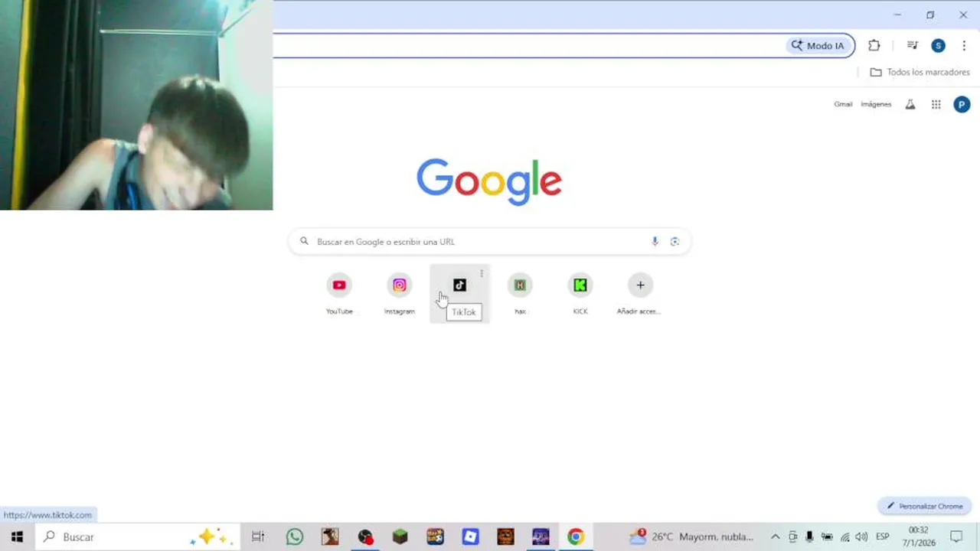Open Google account P avatar
The image size is (980, 551).
[x=962, y=104]
